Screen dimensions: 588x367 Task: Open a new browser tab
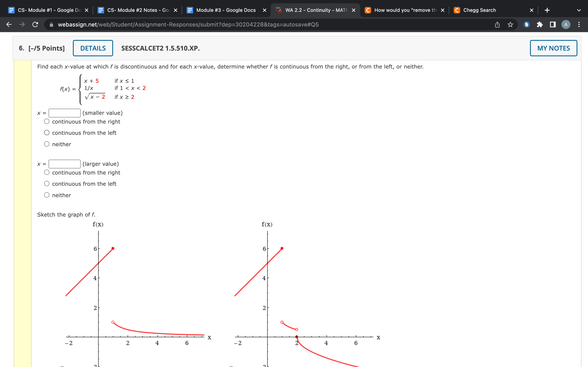(x=547, y=10)
